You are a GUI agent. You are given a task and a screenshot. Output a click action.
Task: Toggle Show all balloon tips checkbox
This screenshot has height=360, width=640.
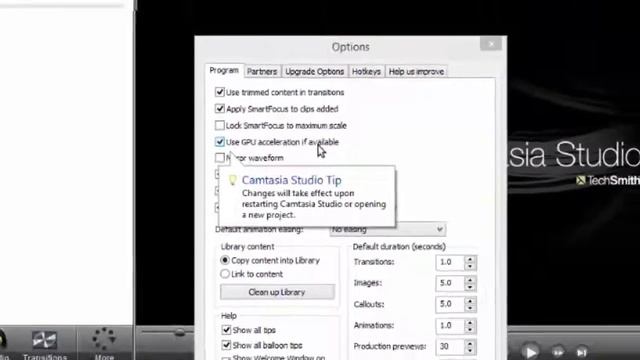click(226, 345)
